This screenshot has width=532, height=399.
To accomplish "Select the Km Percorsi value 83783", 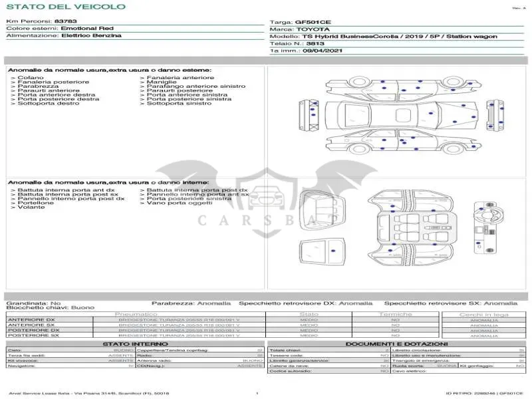I will click(x=65, y=21).
